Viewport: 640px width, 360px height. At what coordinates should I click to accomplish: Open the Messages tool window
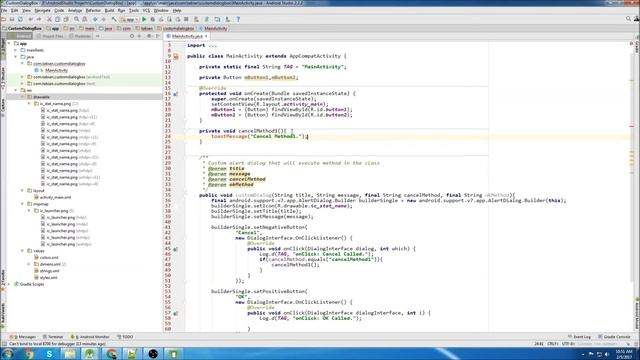pyautogui.click(x=23, y=337)
